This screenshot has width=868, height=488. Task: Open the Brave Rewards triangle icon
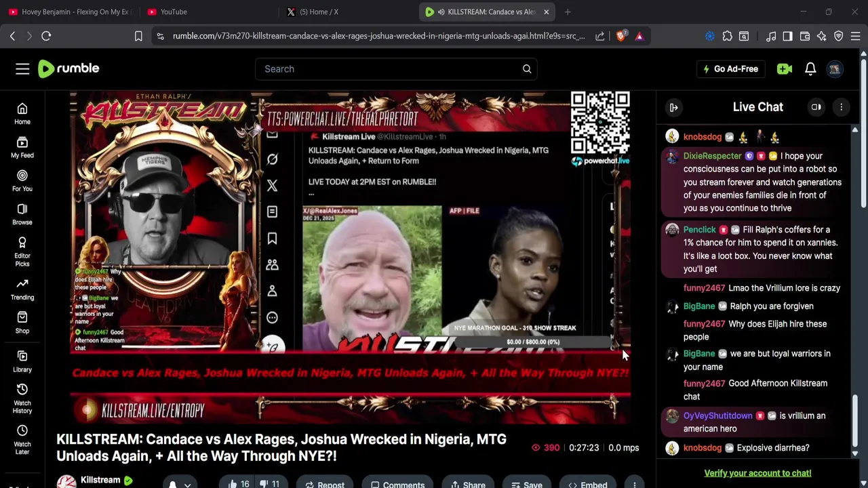click(639, 36)
